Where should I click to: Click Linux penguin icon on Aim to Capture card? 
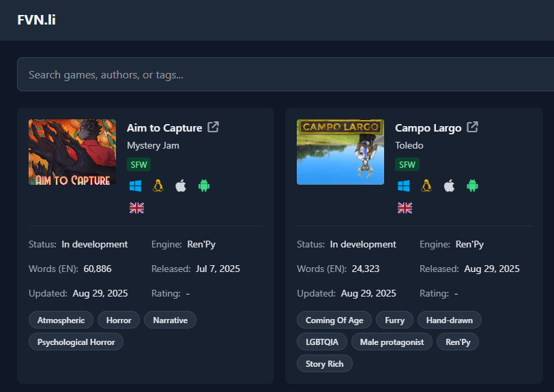pos(158,185)
